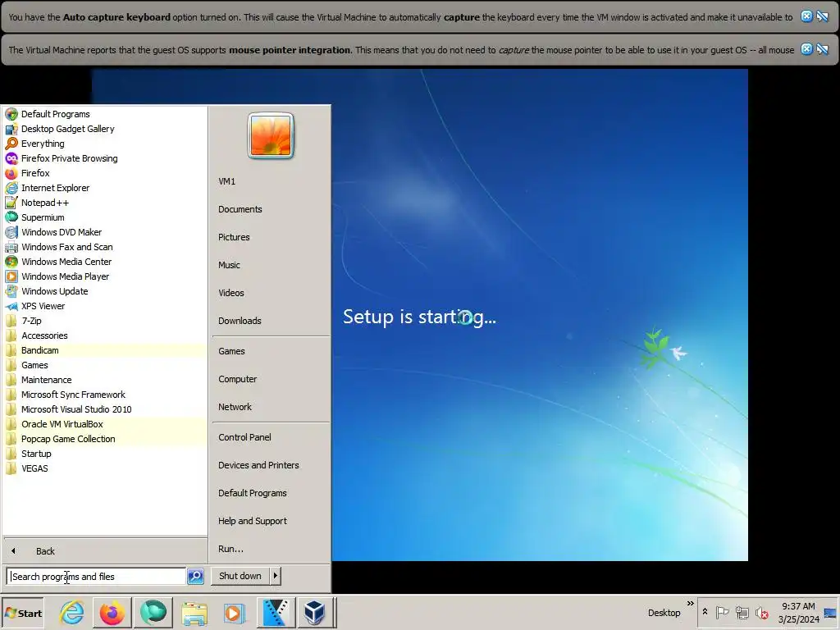This screenshot has width=840, height=630.
Task: Open the Action Center flag icon
Action: (x=722, y=612)
